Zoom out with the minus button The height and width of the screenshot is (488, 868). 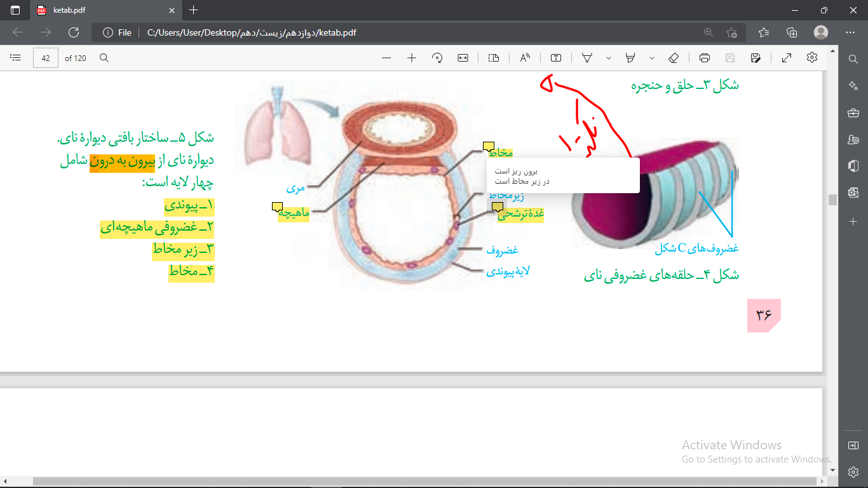[x=386, y=58]
